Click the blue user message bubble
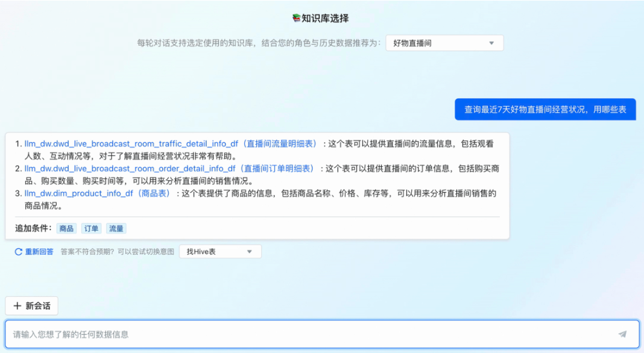Image resolution: width=644 pixels, height=353 pixels. 545,109
